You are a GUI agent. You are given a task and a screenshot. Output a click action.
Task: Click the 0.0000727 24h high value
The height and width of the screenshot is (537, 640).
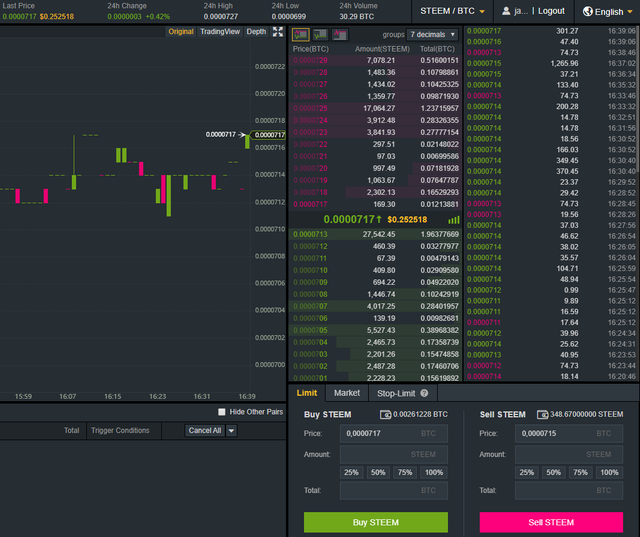pyautogui.click(x=220, y=17)
